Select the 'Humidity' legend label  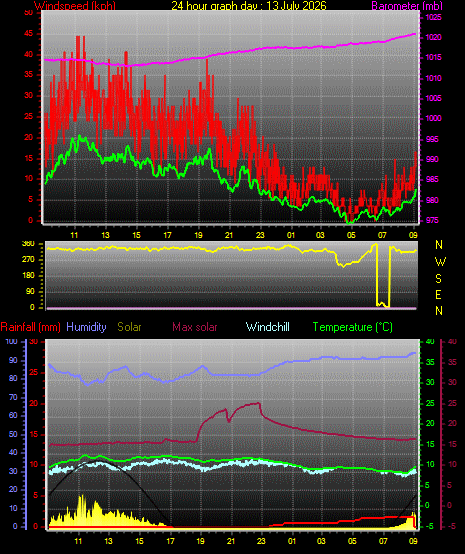[x=86, y=327]
